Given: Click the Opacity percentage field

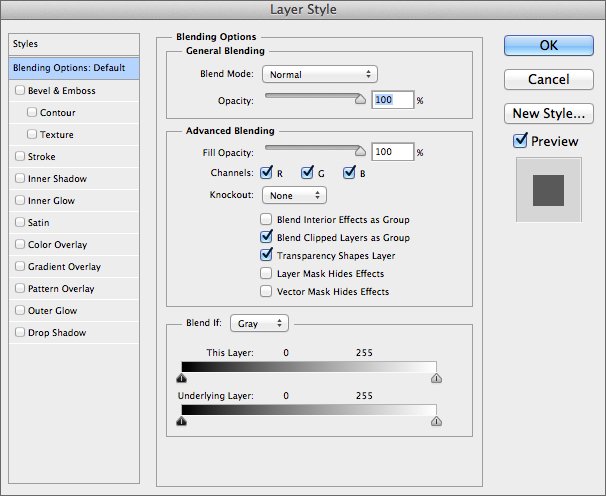Looking at the screenshot, I should pos(392,100).
